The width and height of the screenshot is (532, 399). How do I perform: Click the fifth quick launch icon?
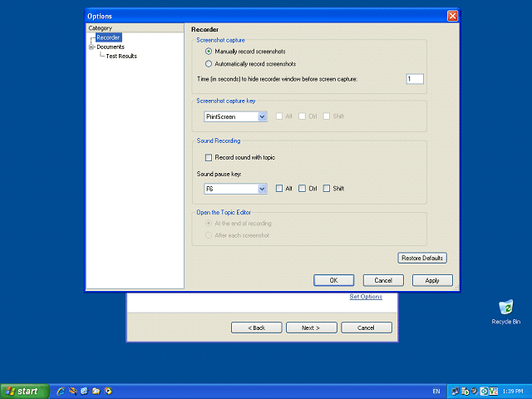(108, 391)
